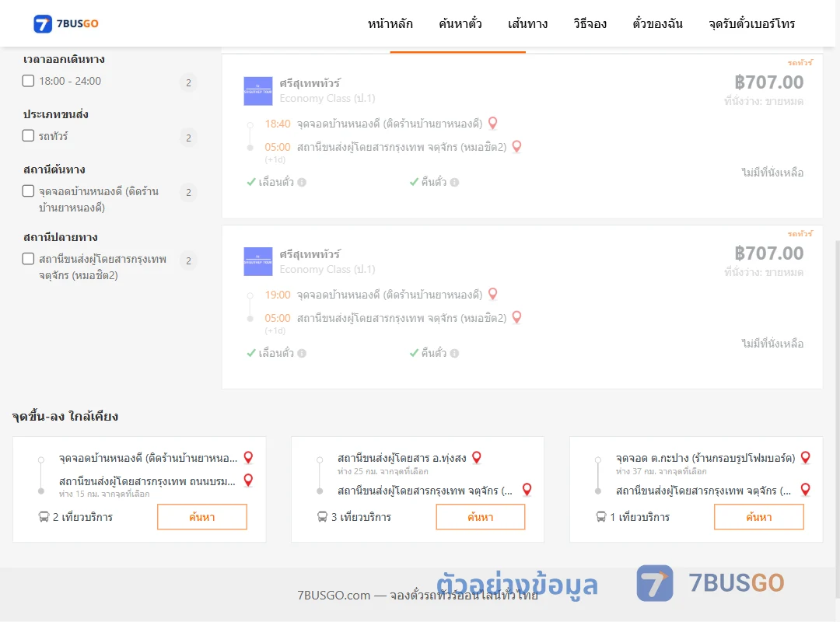Check the จุดจอดบ้านหนองดี origin station filter

point(29,190)
